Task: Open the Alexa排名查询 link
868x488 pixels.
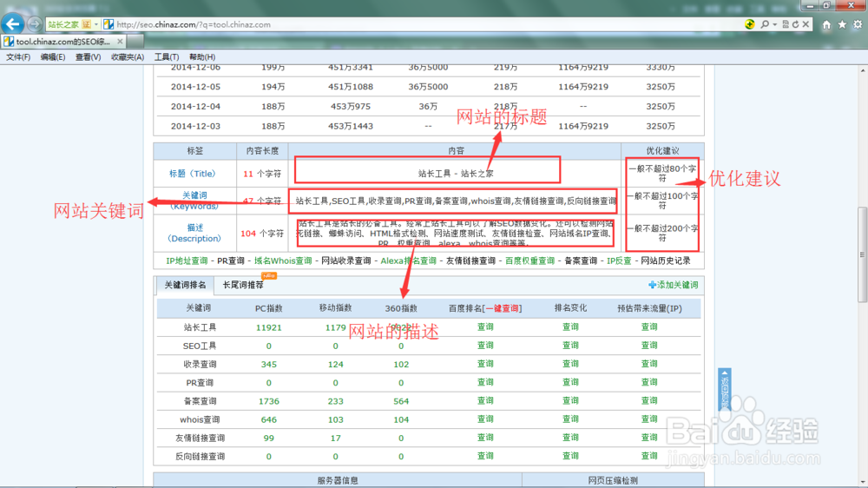Action: 408,260
